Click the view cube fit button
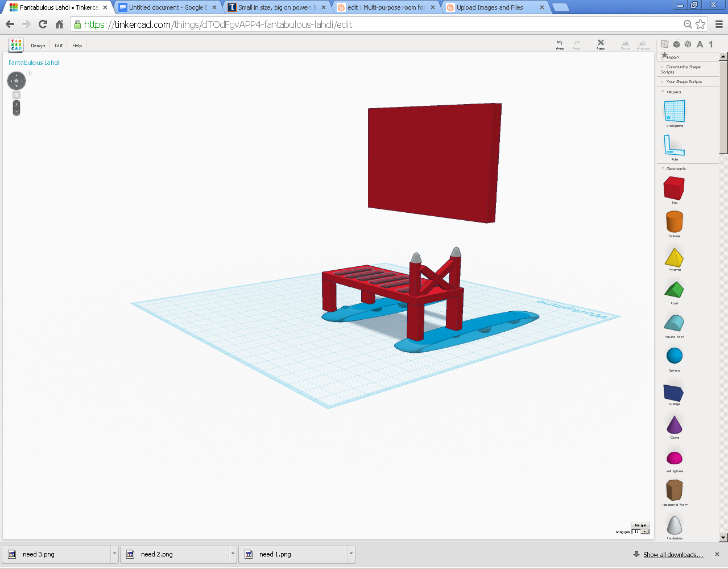 [x=16, y=95]
